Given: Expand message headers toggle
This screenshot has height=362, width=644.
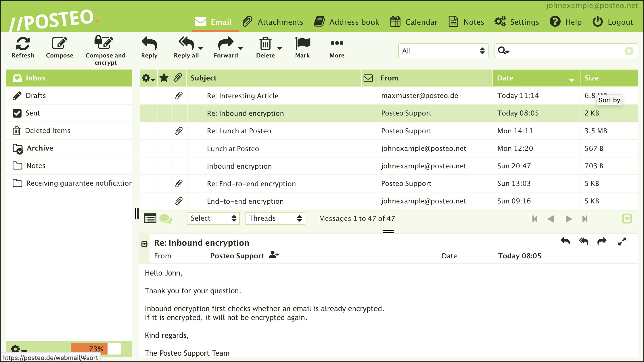Looking at the screenshot, I should (145, 244).
